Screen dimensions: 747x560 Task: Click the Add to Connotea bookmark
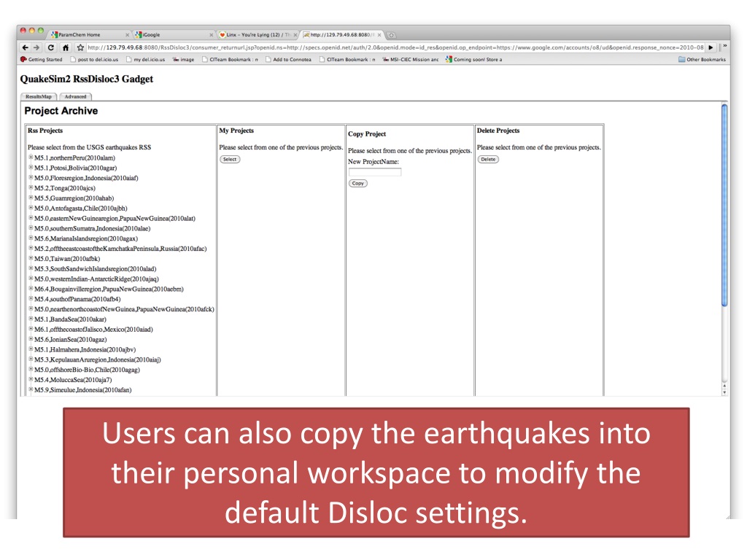coord(288,60)
